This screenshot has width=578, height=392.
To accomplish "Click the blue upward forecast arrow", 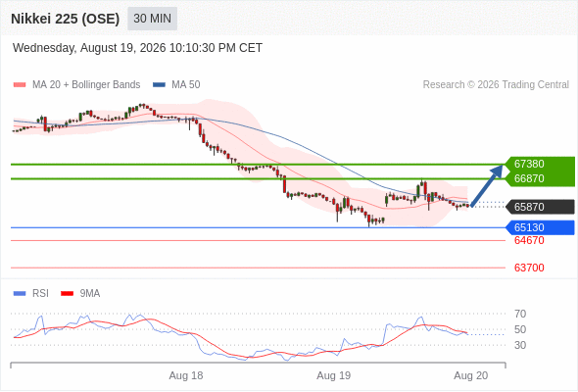I will (x=487, y=185).
